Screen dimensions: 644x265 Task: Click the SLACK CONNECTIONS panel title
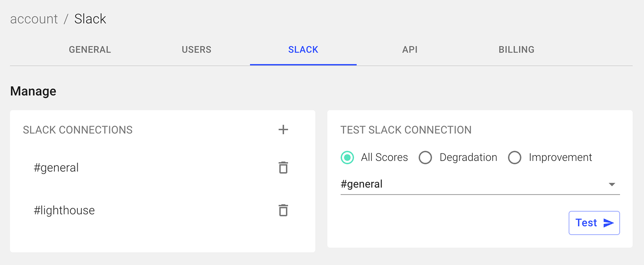pos(78,130)
